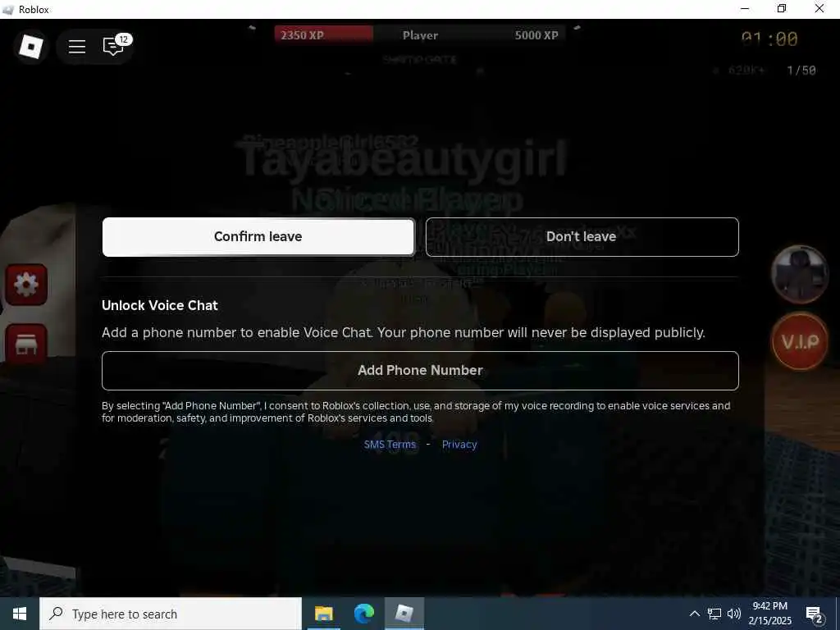
Task: Open the hamburger menu icon
Action: (77, 47)
